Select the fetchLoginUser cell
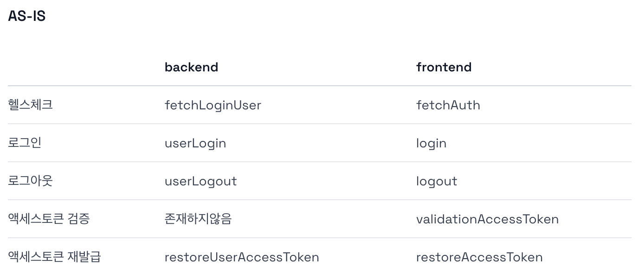Screen dimensions: 644x279 213,105
